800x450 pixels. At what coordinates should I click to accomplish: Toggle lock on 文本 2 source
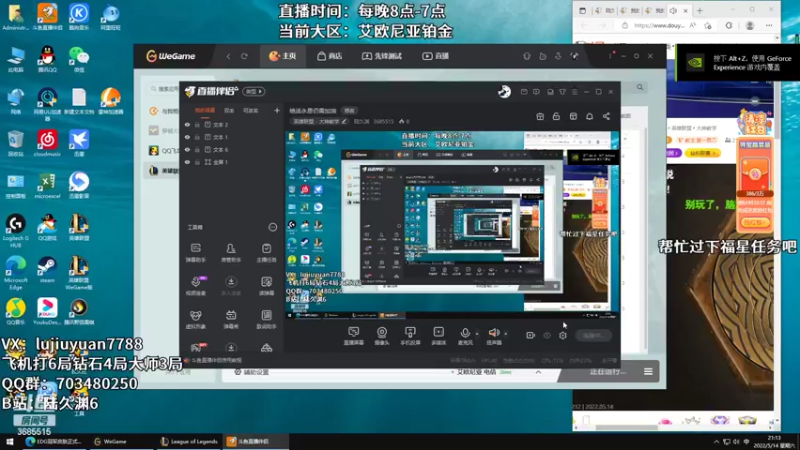197,124
